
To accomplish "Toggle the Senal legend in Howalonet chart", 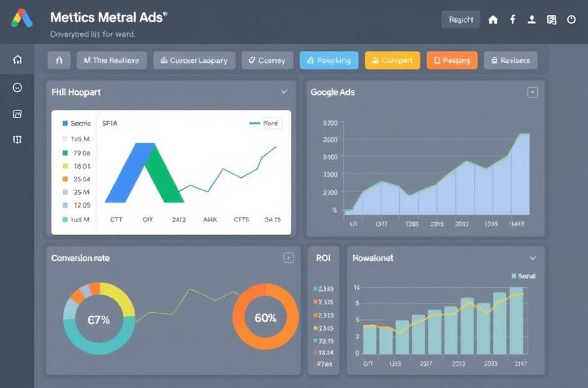I will click(x=523, y=276).
